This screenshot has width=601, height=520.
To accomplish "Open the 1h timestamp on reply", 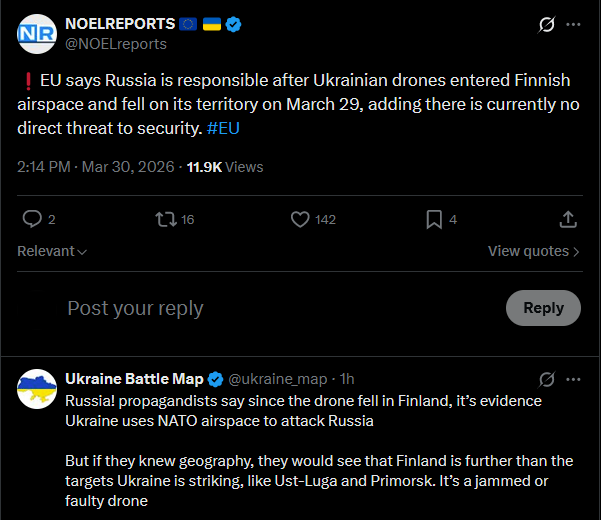I will (x=347, y=379).
